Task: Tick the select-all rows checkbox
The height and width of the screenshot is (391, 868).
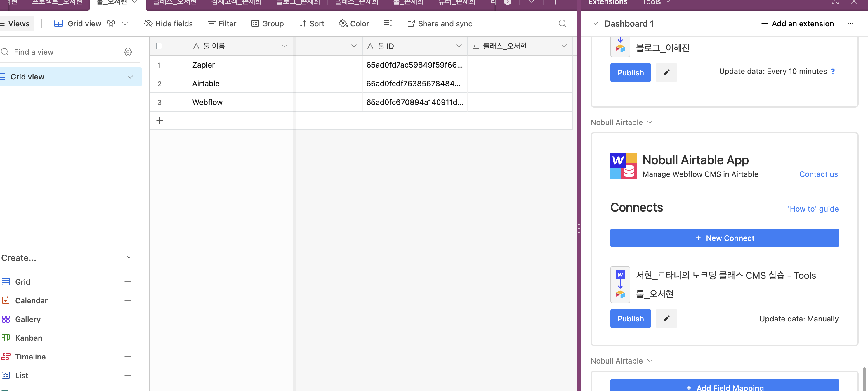Action: coord(159,46)
